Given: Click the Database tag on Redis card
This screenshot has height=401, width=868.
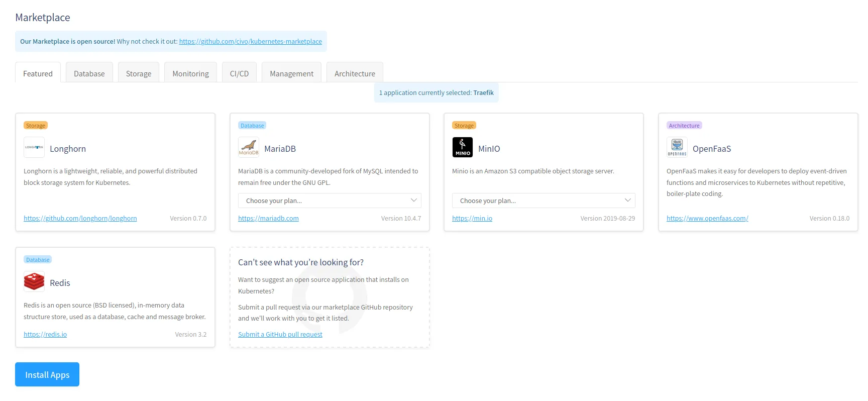Looking at the screenshot, I should click(38, 259).
